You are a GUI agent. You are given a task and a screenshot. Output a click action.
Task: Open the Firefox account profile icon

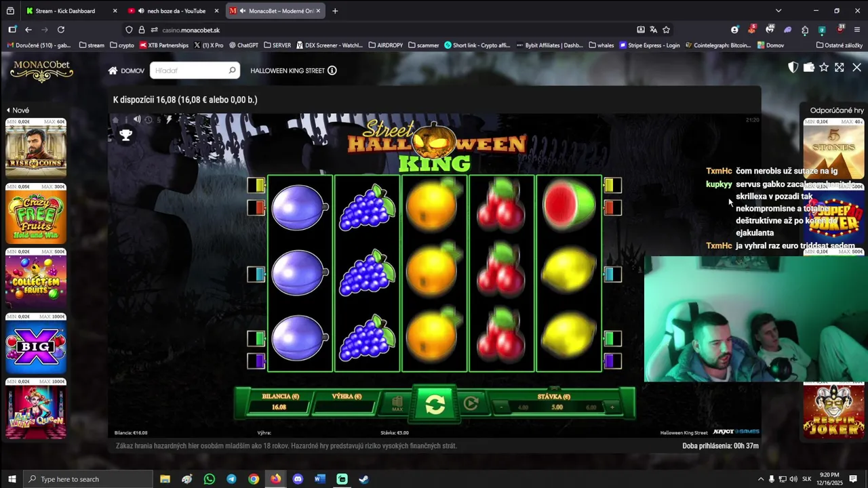pyautogui.click(x=734, y=30)
